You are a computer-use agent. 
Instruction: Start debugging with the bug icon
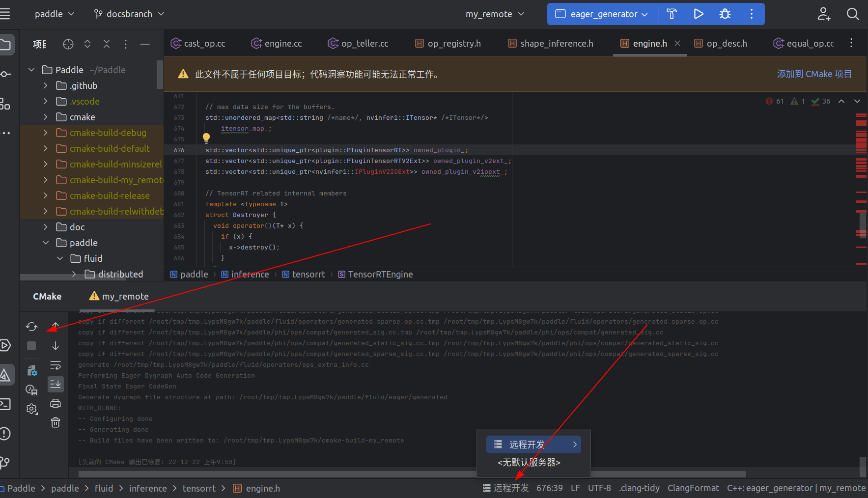pyautogui.click(x=725, y=14)
